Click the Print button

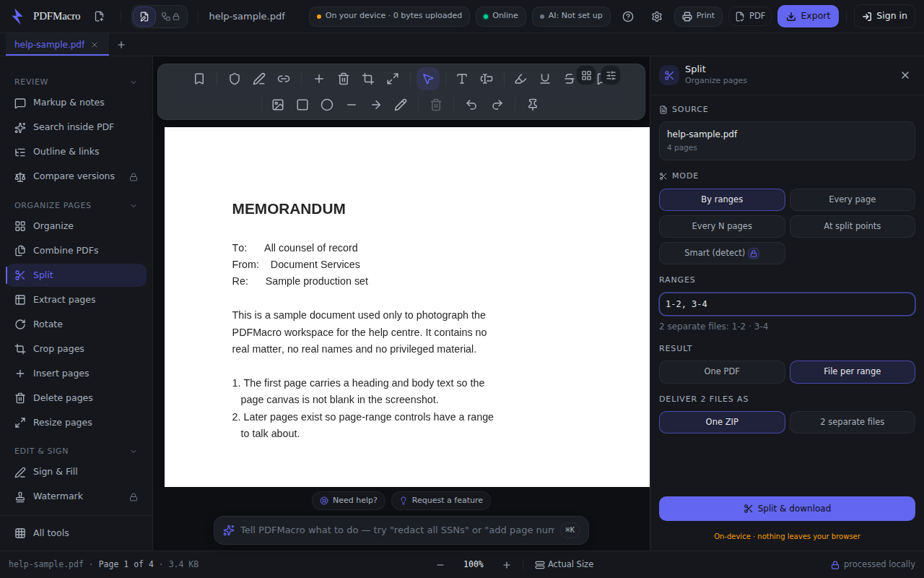coord(698,16)
